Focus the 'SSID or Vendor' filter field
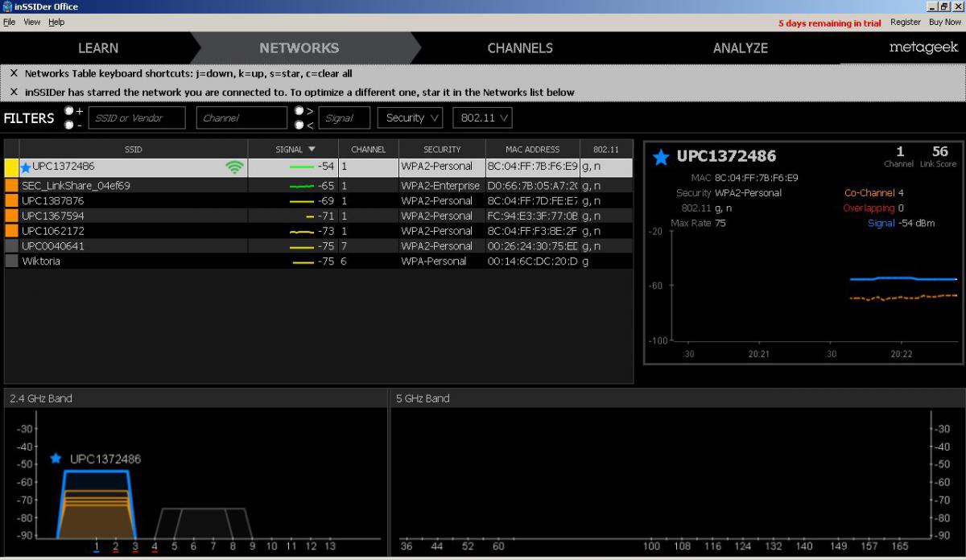Screen dimensions: 966x560 [x=137, y=117]
